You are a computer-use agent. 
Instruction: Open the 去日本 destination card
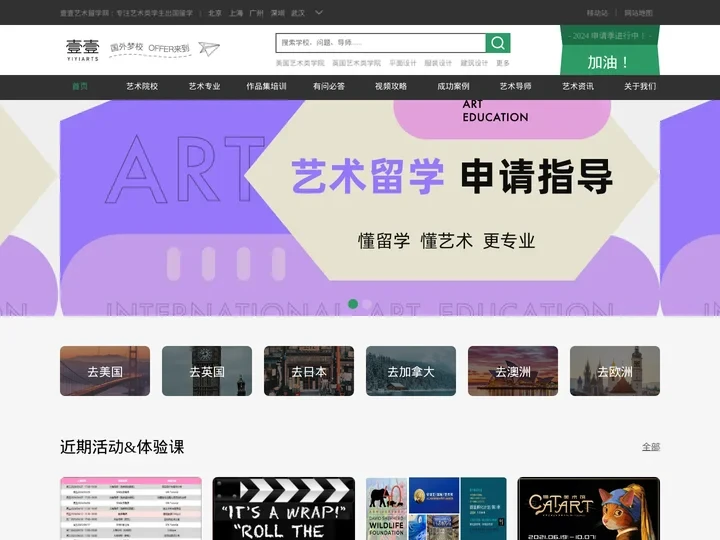coord(309,371)
